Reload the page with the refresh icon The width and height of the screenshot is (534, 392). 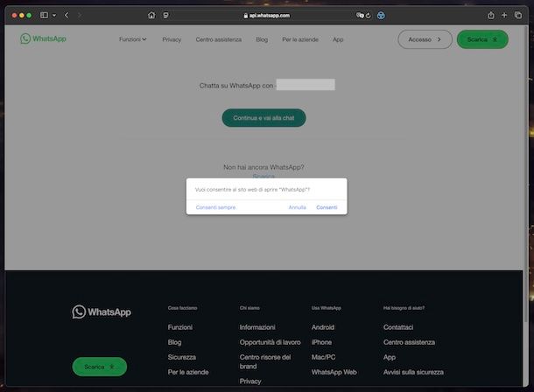pyautogui.click(x=369, y=16)
